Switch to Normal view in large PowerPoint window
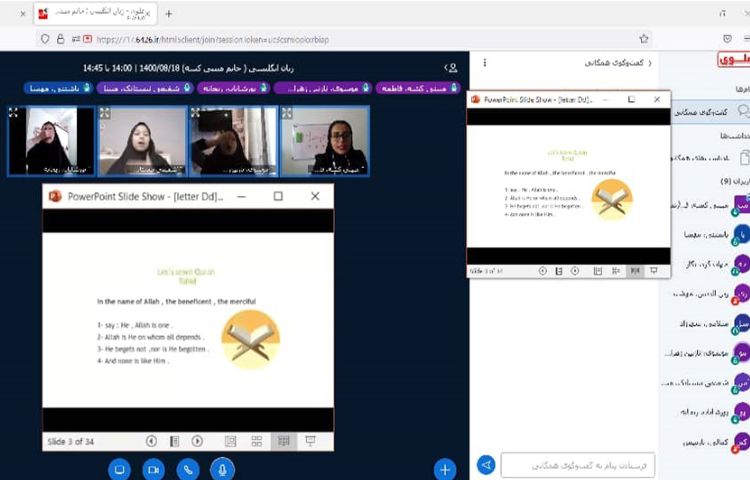Screen dimensions: 750x480 pos(231,441)
